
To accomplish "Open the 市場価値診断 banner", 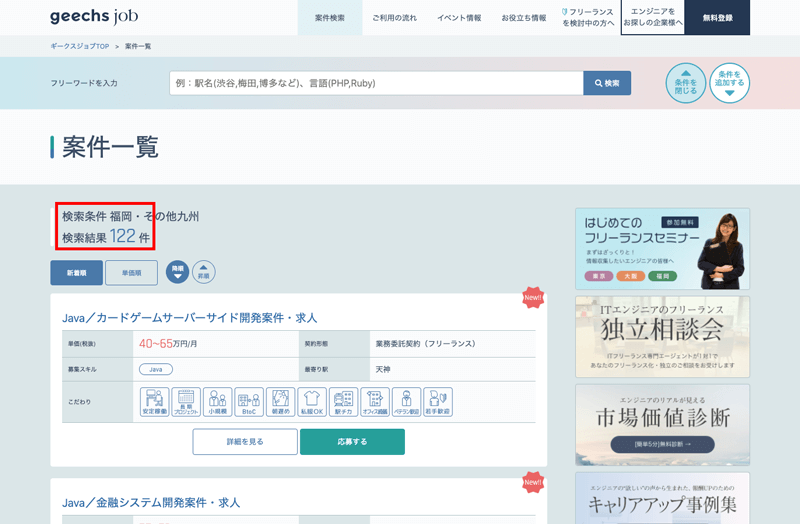I will (662, 425).
